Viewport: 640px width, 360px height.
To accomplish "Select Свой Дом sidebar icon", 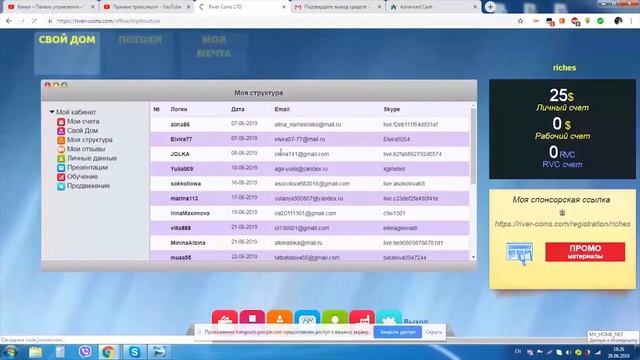I will (x=61, y=131).
